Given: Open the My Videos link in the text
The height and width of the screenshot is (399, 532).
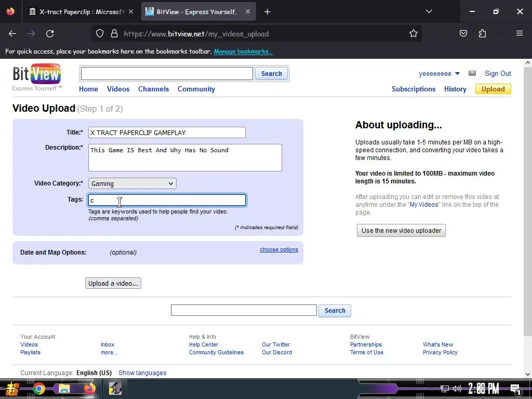Looking at the screenshot, I should [424, 205].
